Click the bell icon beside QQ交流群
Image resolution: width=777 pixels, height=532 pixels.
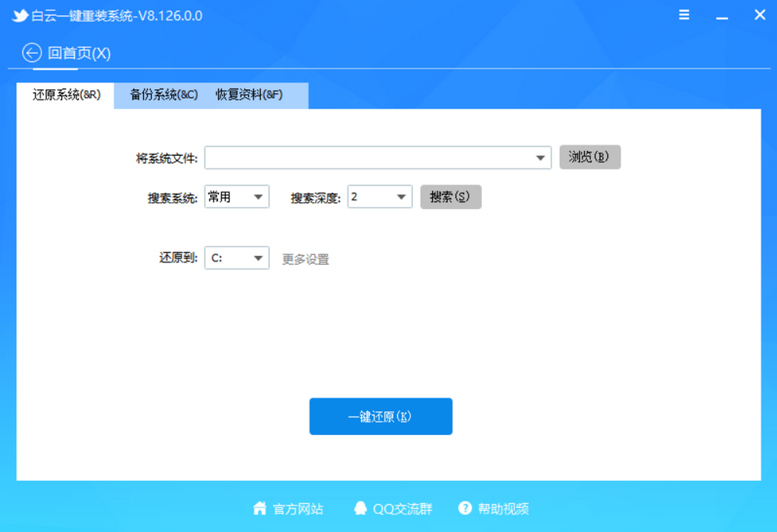(360, 508)
